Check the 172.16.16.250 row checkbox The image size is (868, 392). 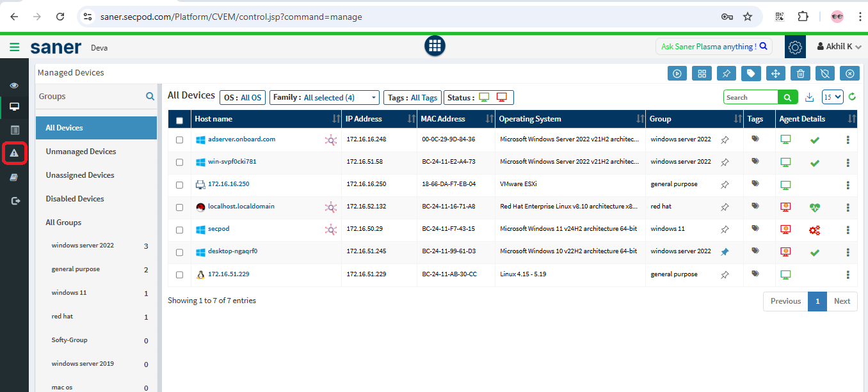coord(179,185)
